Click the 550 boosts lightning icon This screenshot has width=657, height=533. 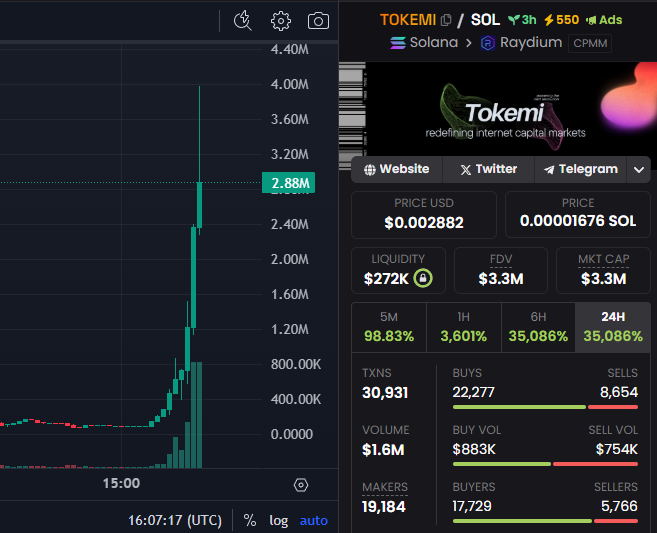click(549, 20)
